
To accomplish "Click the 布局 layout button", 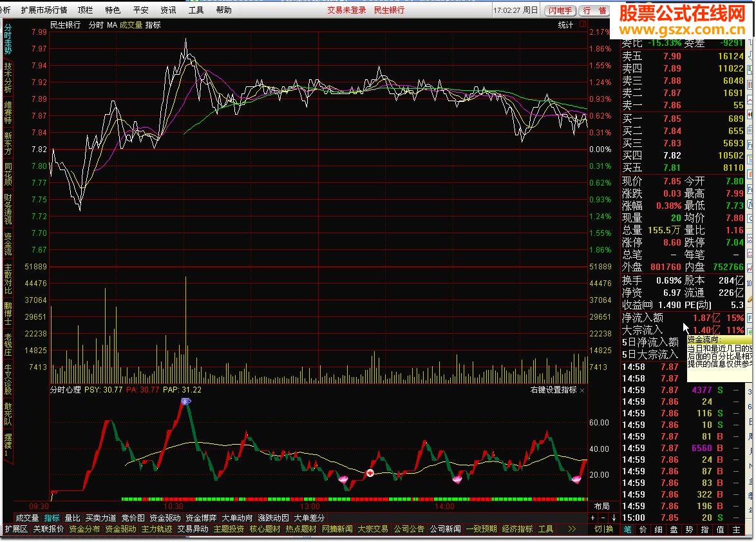I will coord(601,507).
